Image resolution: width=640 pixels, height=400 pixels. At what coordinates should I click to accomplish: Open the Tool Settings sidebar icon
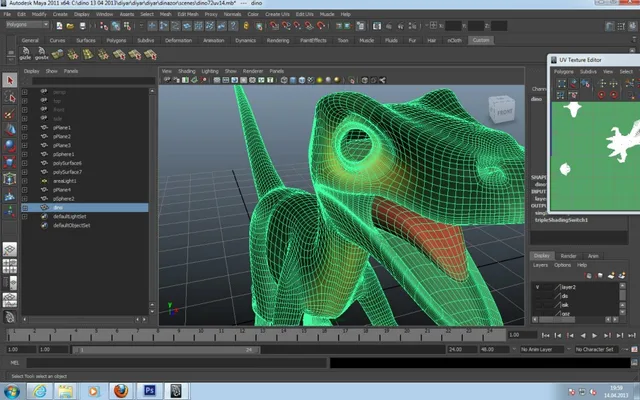(x=621, y=26)
